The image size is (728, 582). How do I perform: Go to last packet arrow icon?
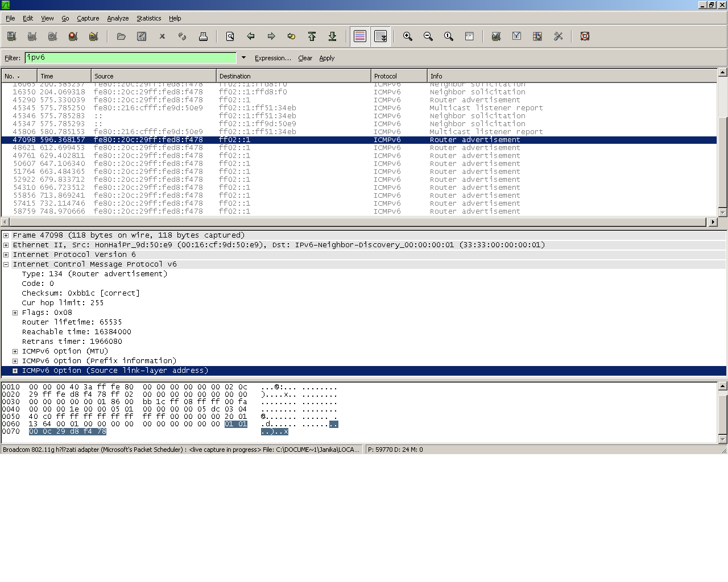(332, 36)
